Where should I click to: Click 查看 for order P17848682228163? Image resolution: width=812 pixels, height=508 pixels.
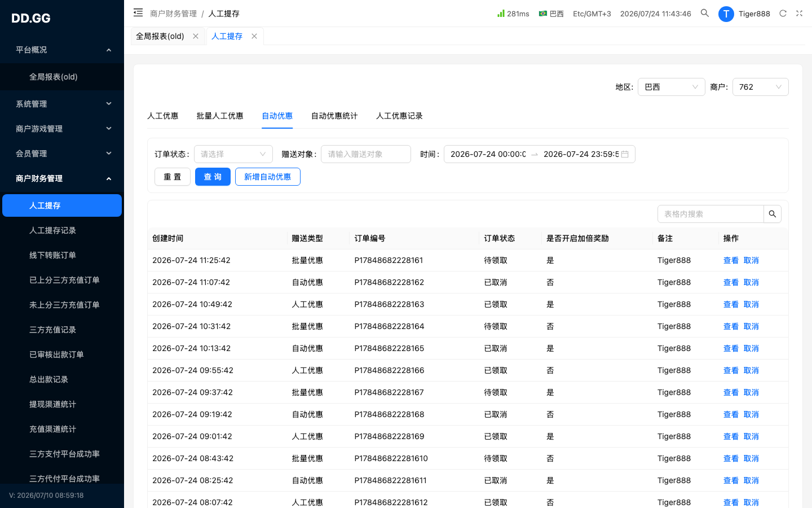[731, 304]
